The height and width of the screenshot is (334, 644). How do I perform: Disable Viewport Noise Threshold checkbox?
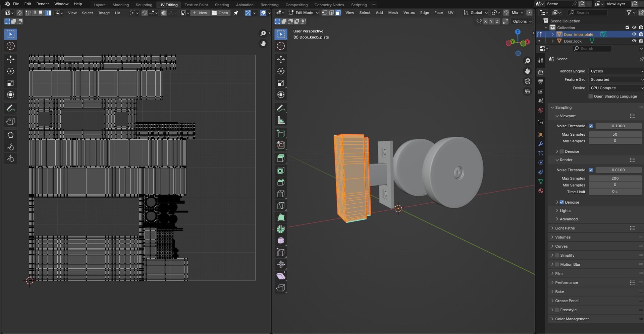pos(591,126)
